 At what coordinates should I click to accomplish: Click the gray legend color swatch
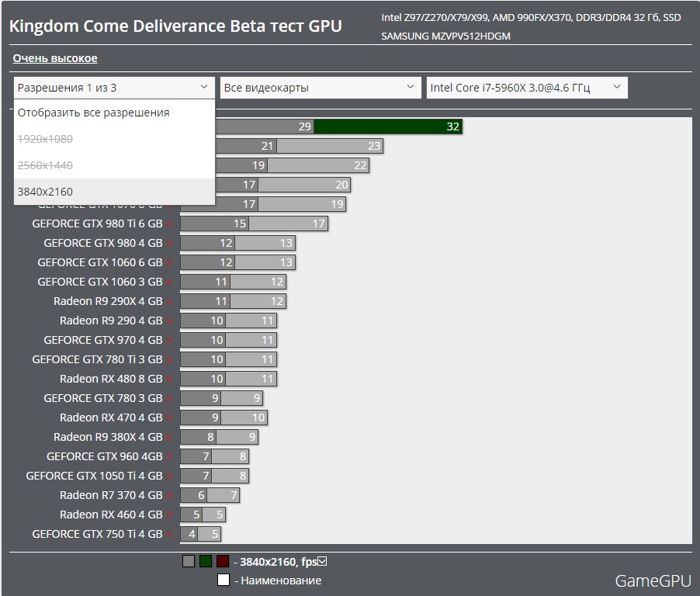189,561
